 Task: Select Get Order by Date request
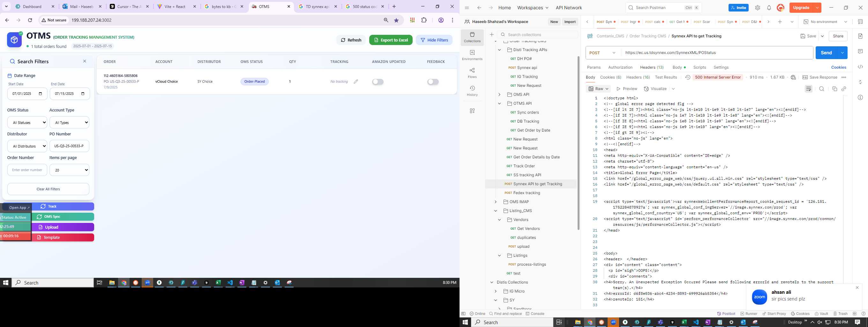pos(531,130)
